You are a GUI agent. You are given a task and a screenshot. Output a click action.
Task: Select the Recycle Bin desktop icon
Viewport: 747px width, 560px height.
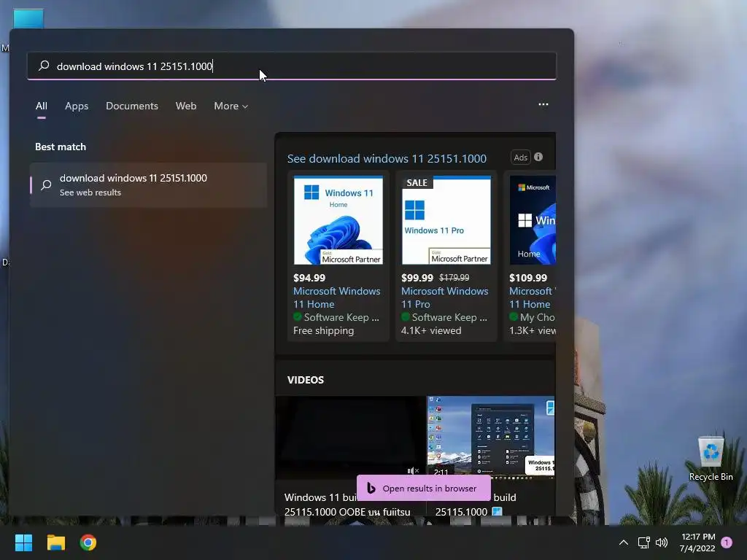click(x=711, y=458)
